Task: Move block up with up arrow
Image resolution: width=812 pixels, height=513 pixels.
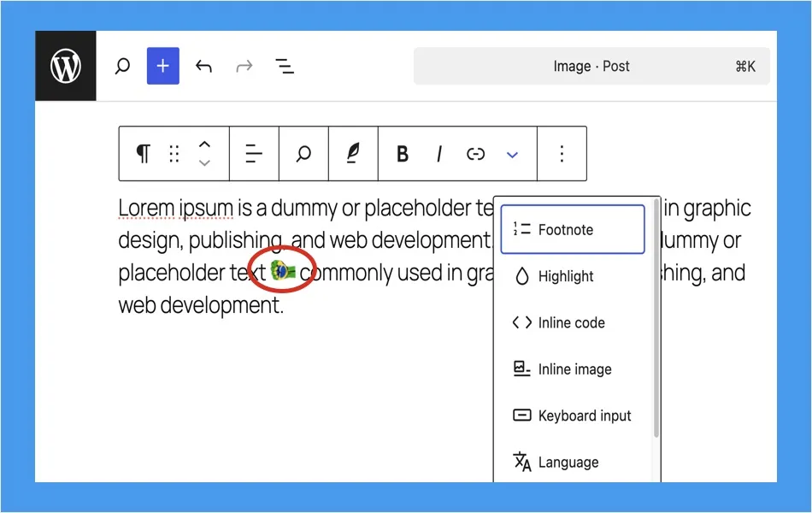Action: tap(204, 144)
